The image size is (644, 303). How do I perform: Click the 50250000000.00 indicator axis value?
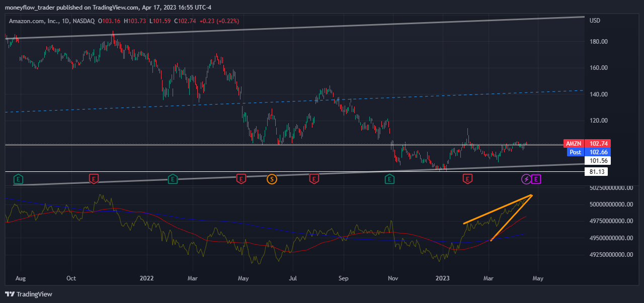(x=612, y=188)
